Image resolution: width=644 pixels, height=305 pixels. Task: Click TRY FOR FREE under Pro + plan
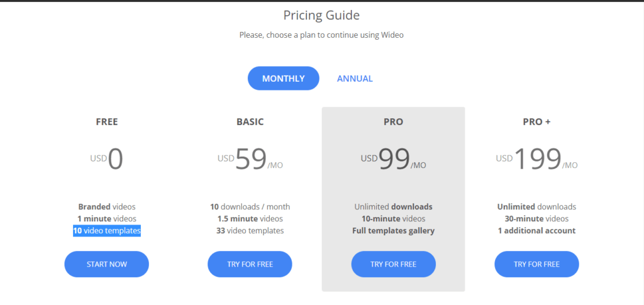click(536, 264)
